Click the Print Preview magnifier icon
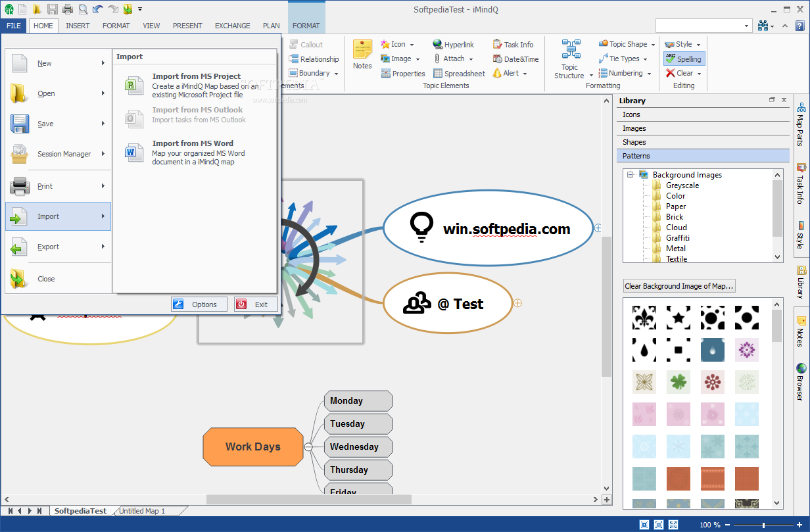This screenshot has width=810, height=532. (83, 9)
